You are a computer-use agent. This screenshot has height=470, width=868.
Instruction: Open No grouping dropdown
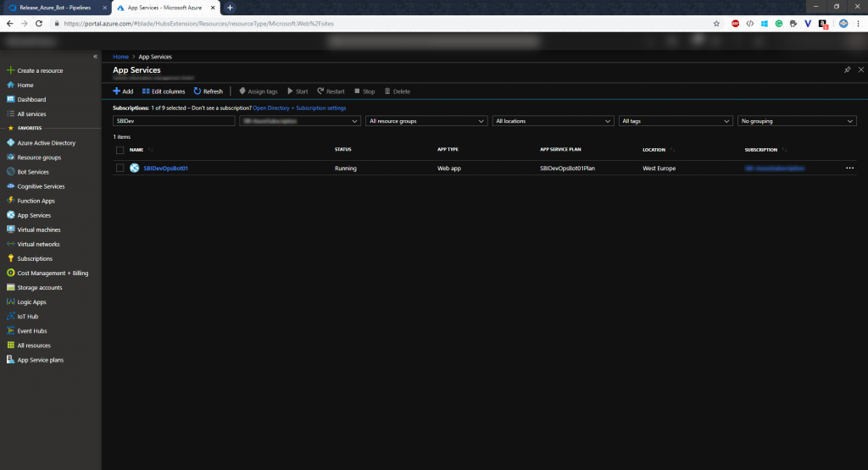tap(797, 121)
